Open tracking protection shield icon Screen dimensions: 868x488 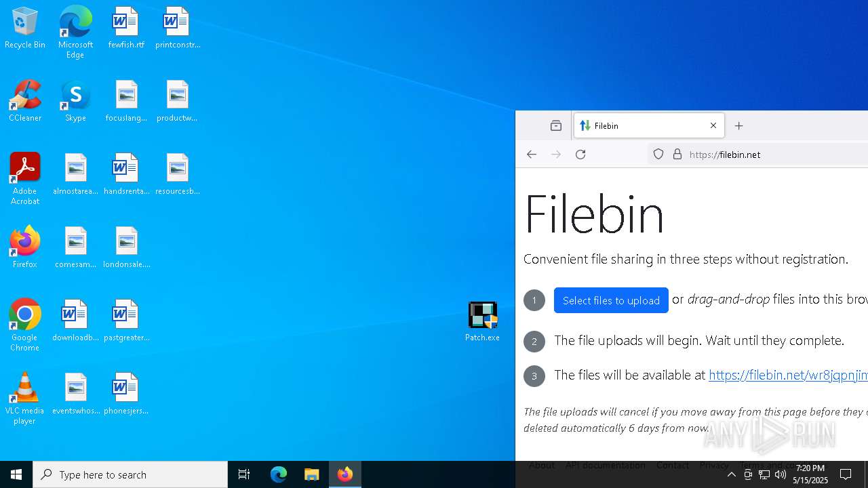coord(658,155)
